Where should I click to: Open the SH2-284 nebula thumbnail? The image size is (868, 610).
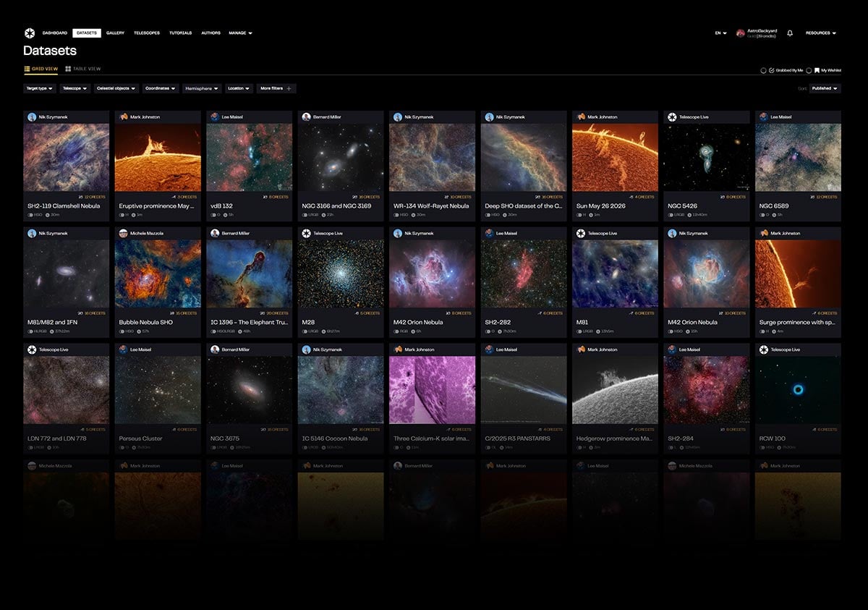click(707, 390)
